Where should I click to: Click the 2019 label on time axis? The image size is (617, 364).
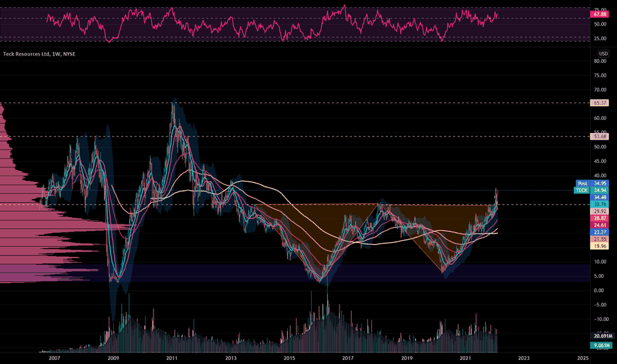click(x=407, y=358)
